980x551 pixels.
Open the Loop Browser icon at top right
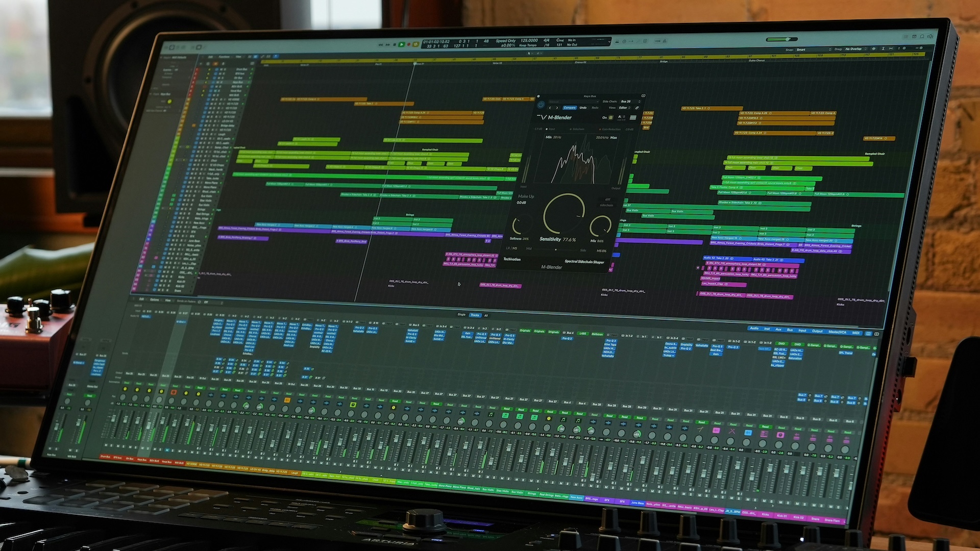tap(922, 37)
